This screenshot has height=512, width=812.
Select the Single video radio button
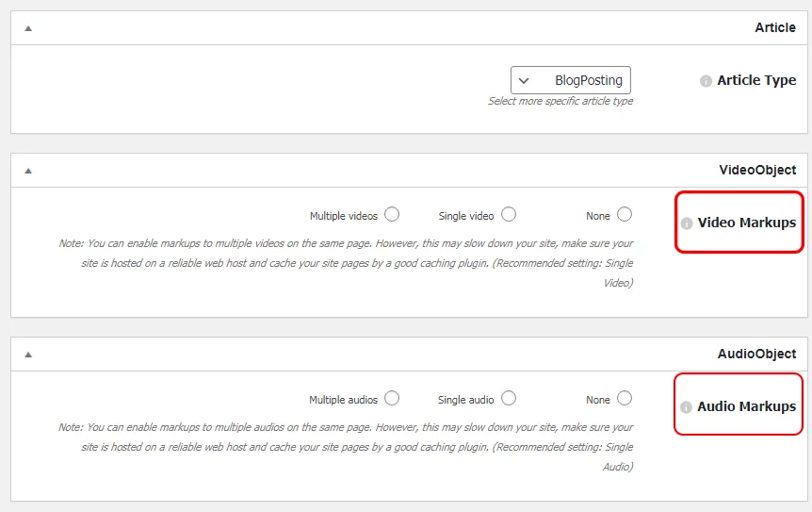pos(509,214)
